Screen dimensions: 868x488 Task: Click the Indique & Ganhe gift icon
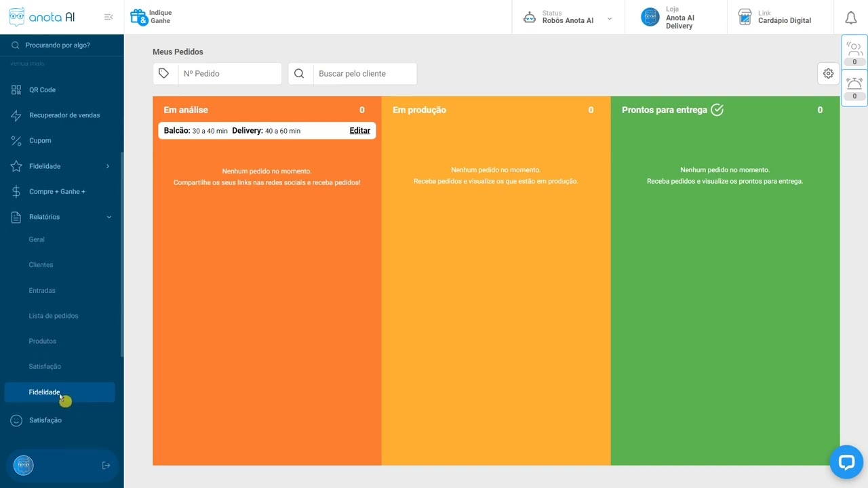point(138,17)
